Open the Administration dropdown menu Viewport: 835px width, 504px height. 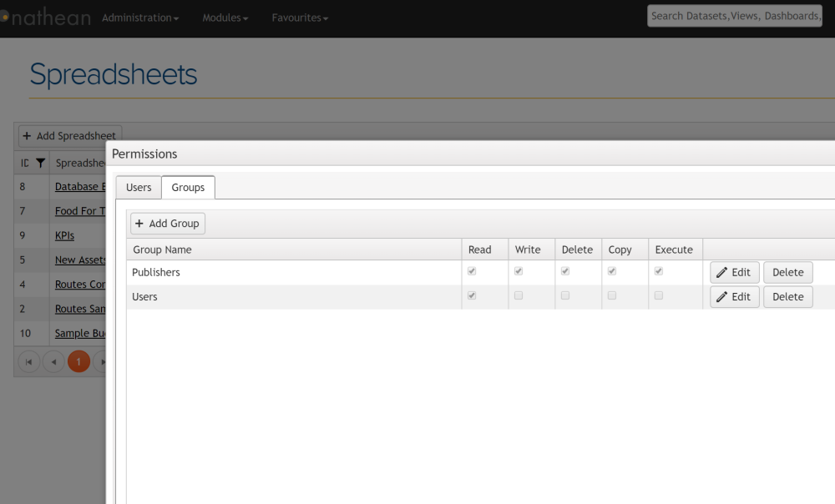pyautogui.click(x=139, y=17)
